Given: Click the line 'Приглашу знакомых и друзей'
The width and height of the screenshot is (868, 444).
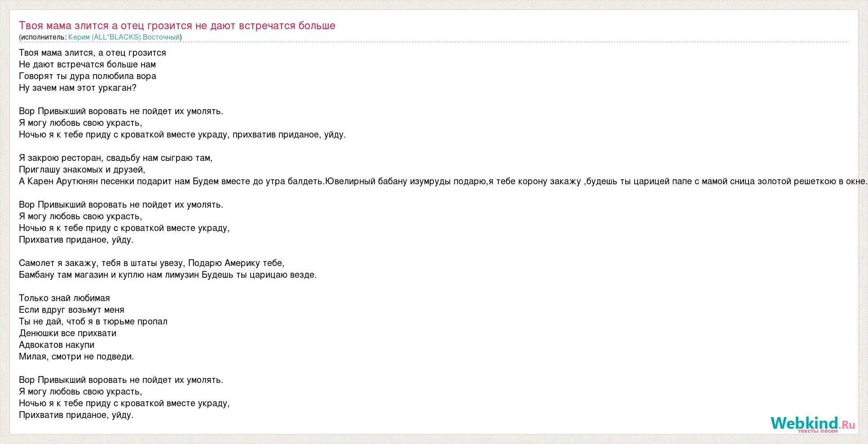Looking at the screenshot, I should [x=82, y=170].
